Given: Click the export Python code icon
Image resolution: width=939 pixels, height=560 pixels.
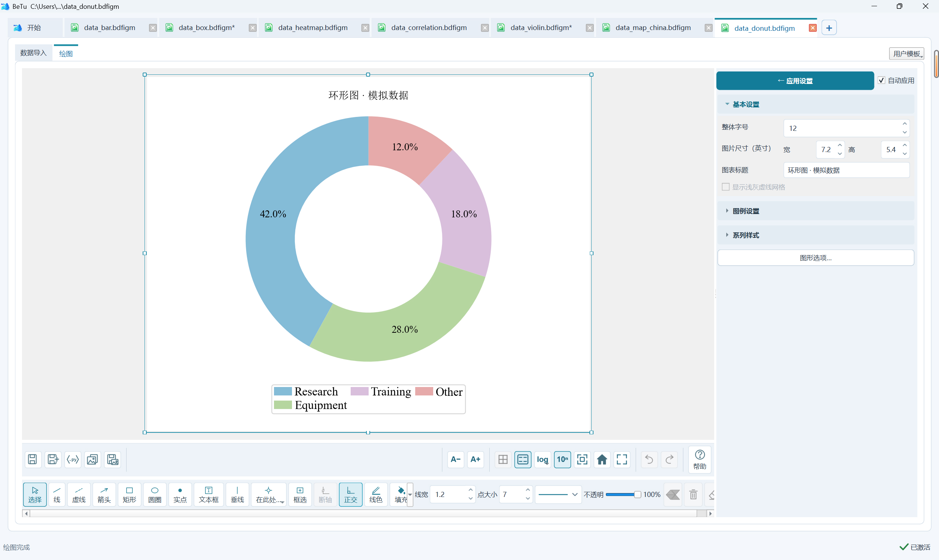Looking at the screenshot, I should 73,459.
